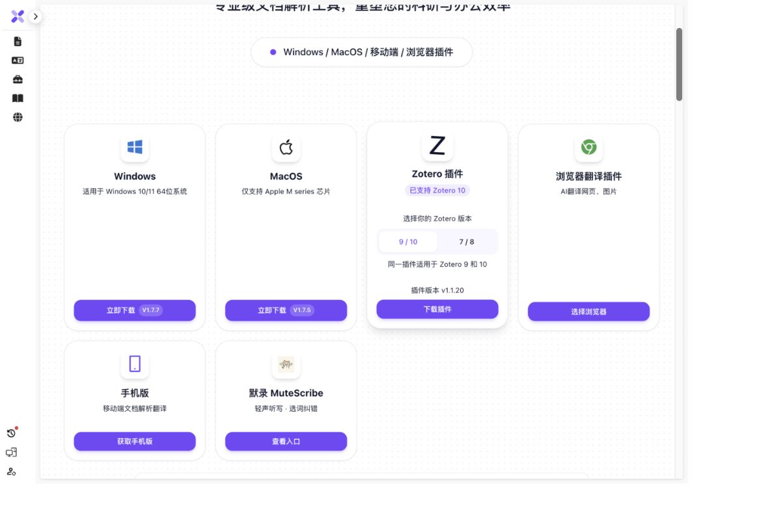Image resolution: width=757 pixels, height=532 pixels.
Task: Open the translate text icon in sidebar
Action: (x=18, y=60)
